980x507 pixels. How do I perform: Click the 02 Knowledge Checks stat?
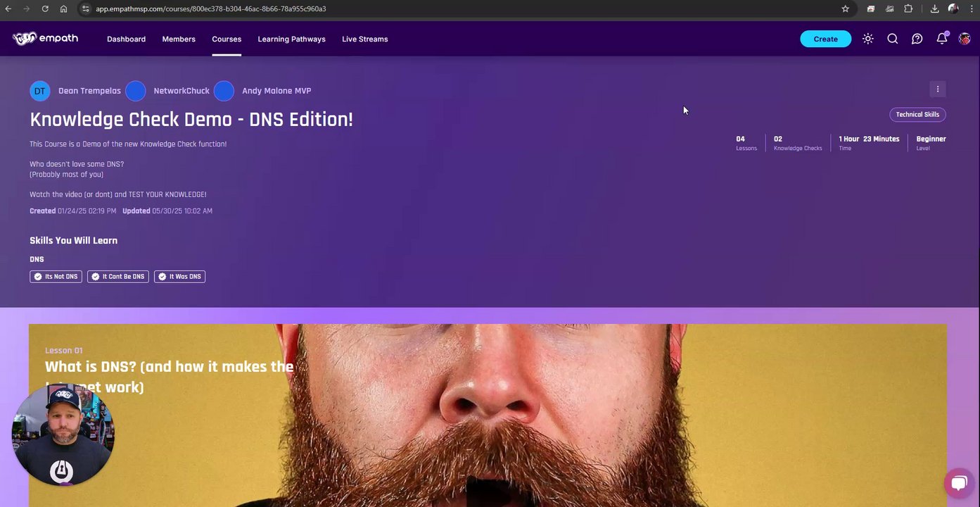tap(798, 143)
